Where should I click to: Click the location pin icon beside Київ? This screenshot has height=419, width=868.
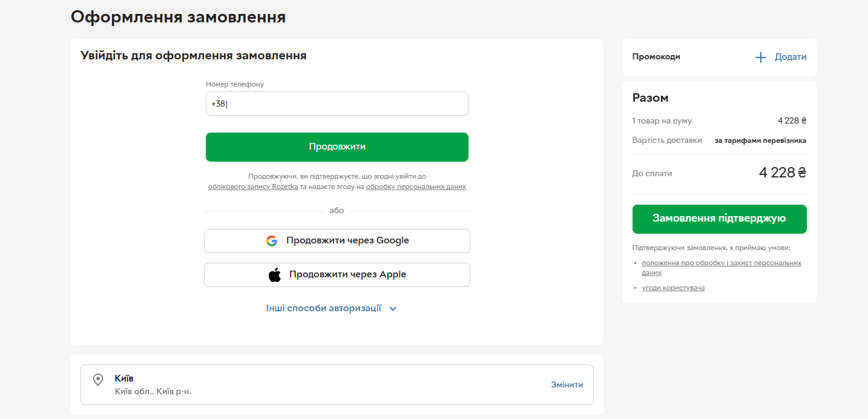[97, 380]
